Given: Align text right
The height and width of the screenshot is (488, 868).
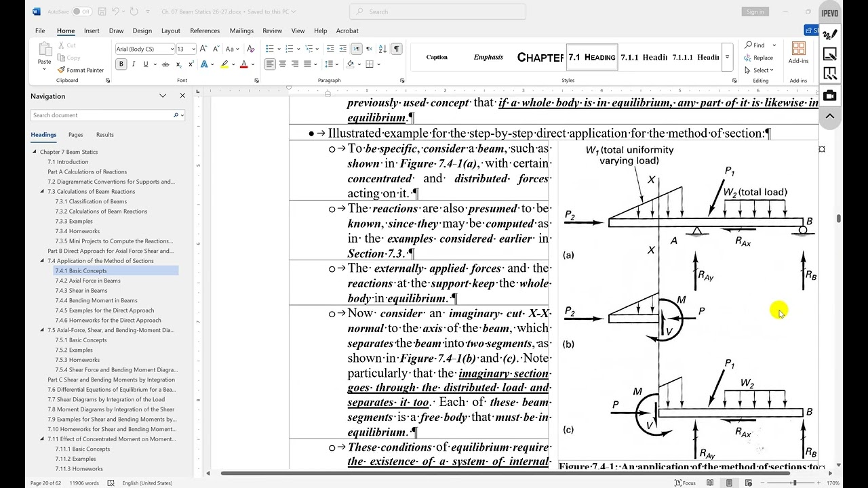Looking at the screenshot, I should click(294, 64).
